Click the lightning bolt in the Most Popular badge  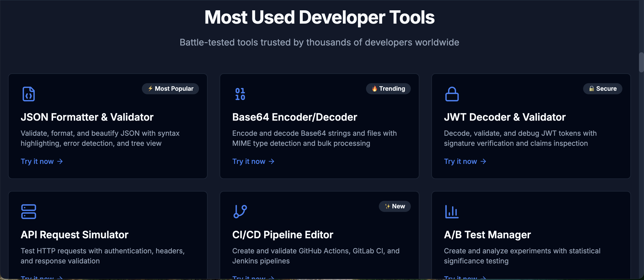tap(150, 88)
